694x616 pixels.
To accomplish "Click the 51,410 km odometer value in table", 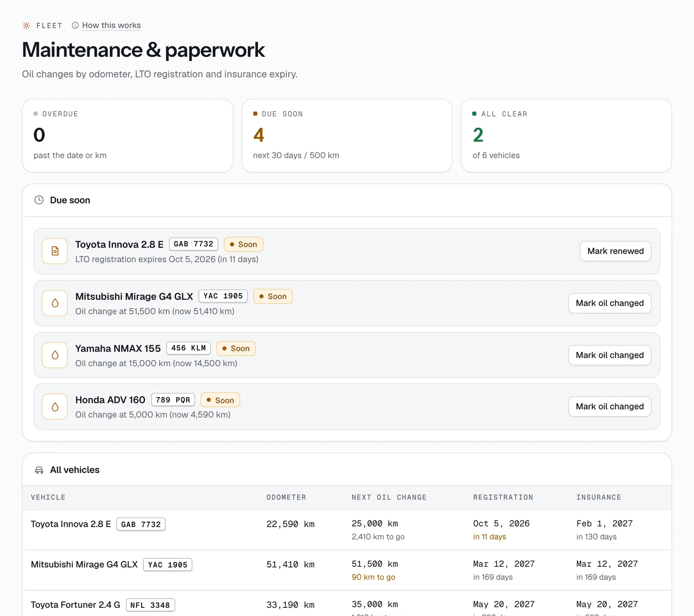I will tap(291, 564).
